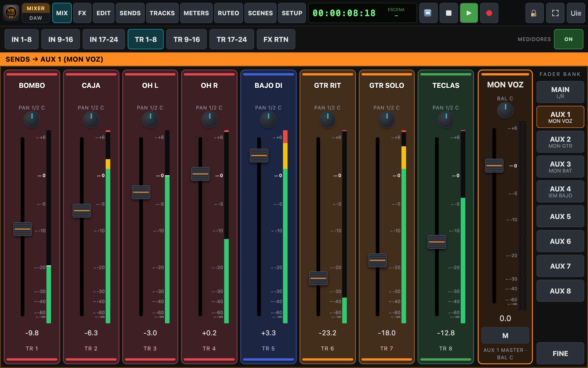
Task: Mute MON VOZ with the M button
Action: [x=505, y=335]
